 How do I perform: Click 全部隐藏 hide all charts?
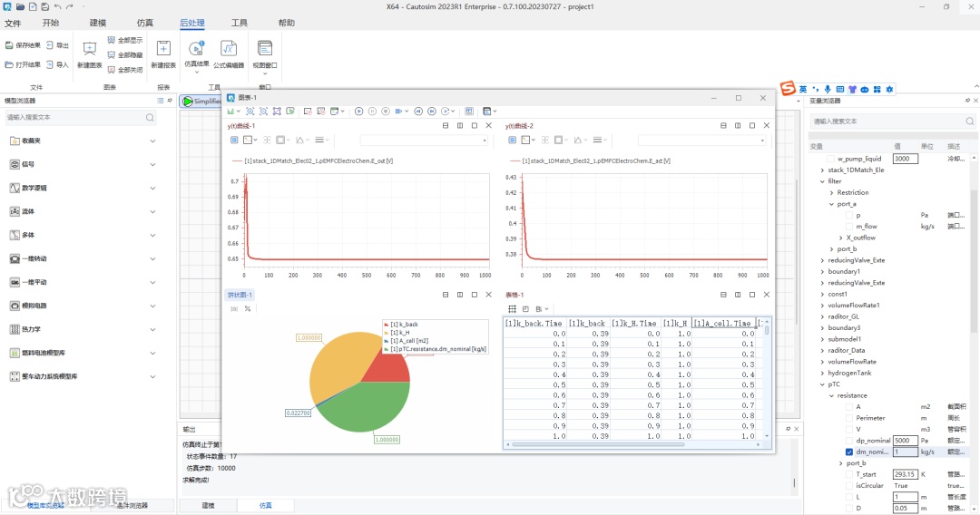[125, 55]
